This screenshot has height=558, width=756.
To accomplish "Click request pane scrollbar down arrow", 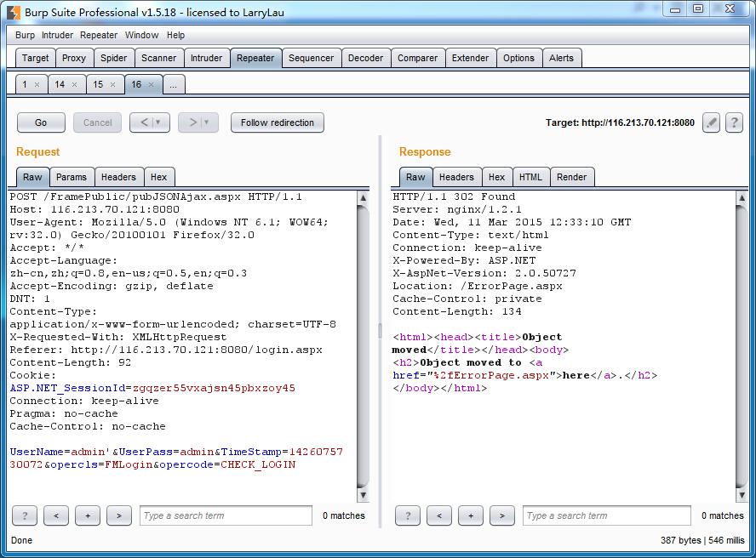I will 363,495.
